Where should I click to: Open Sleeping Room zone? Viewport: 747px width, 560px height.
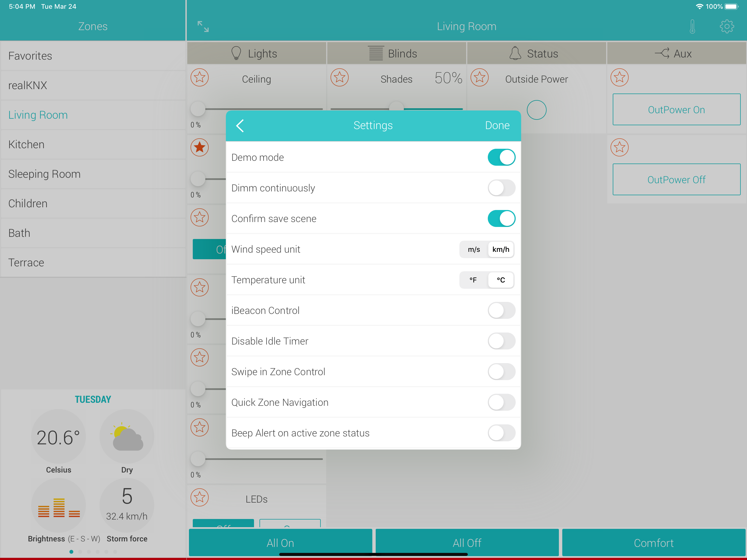coord(93,174)
